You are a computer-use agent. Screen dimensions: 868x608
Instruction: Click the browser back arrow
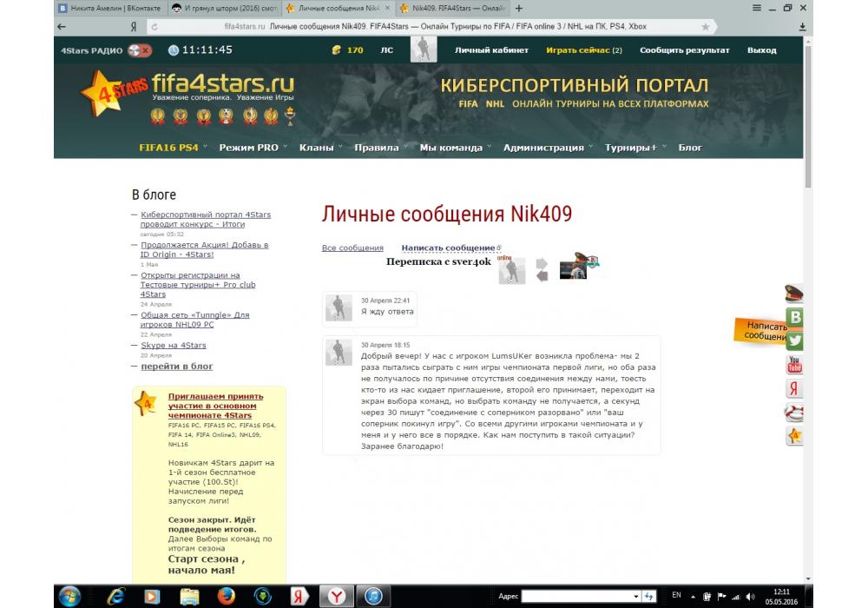point(61,27)
